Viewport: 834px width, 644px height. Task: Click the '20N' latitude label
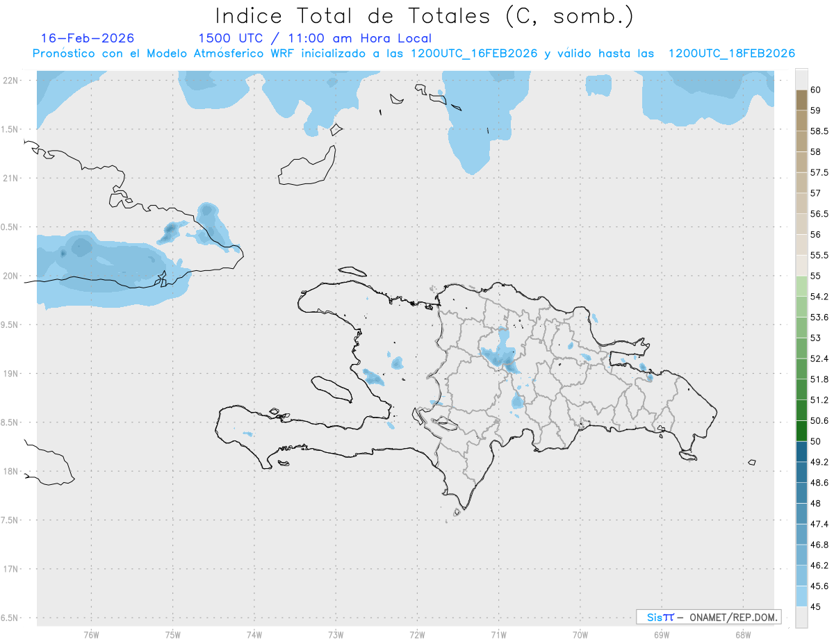pos(12,276)
